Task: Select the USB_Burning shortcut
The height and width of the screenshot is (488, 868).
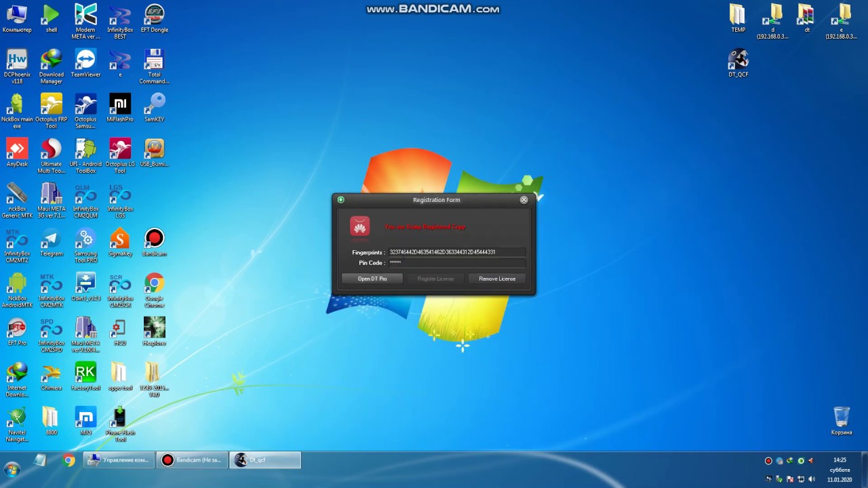Action: click(x=155, y=152)
